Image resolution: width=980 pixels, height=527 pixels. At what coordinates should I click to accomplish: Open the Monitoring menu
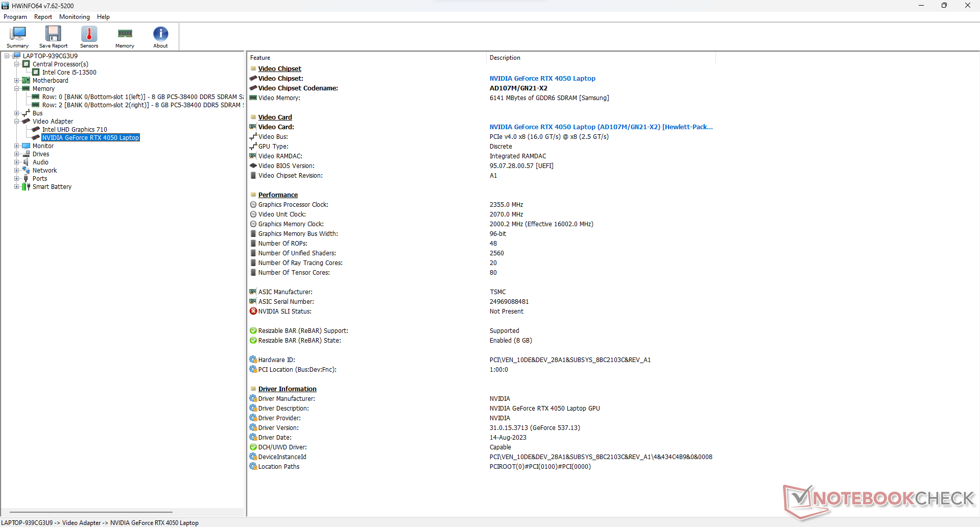pyautogui.click(x=75, y=17)
